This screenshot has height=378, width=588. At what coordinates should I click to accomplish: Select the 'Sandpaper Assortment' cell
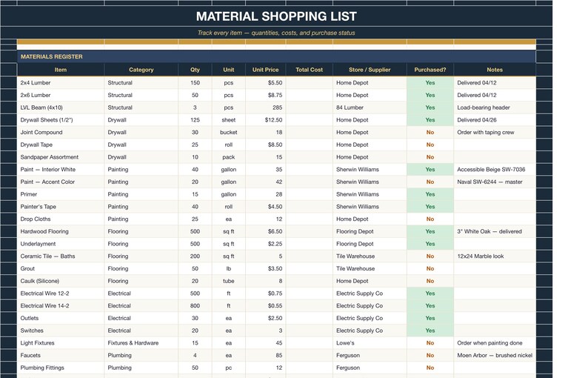click(61, 157)
